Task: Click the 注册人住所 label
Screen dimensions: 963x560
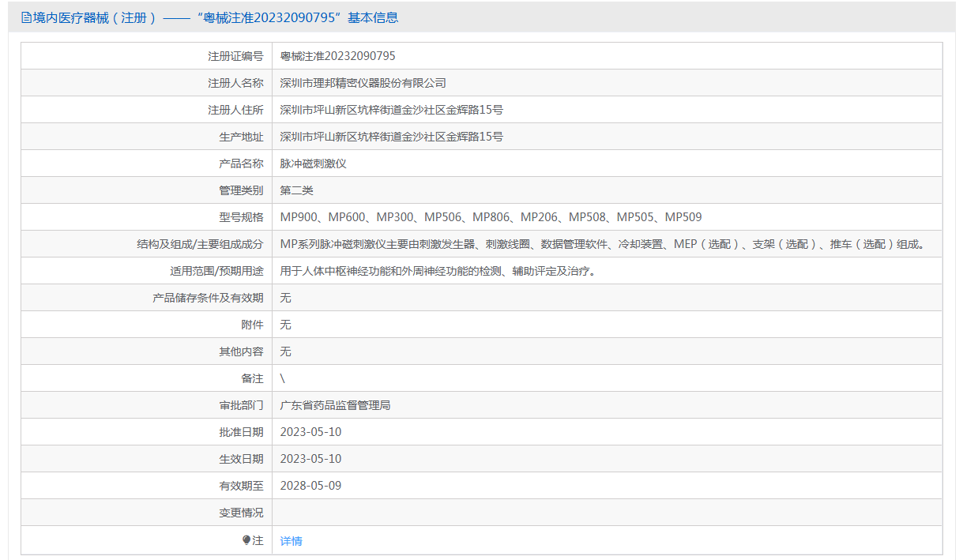Action: point(235,110)
